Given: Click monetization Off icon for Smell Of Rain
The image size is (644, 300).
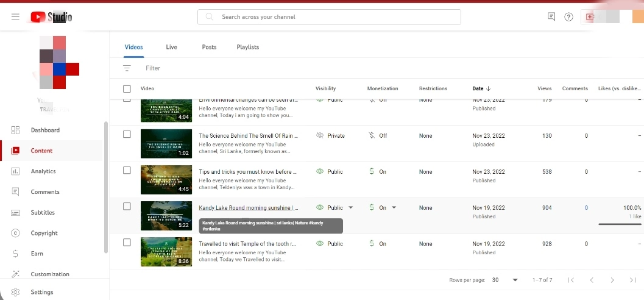Looking at the screenshot, I should [372, 135].
